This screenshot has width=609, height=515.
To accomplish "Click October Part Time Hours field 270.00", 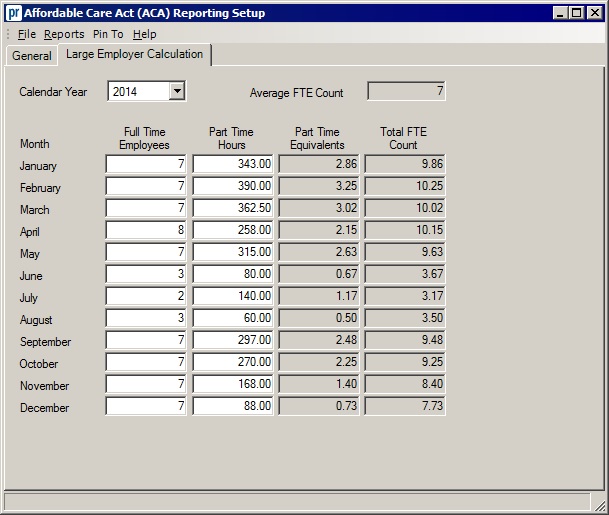I will click(x=233, y=362).
